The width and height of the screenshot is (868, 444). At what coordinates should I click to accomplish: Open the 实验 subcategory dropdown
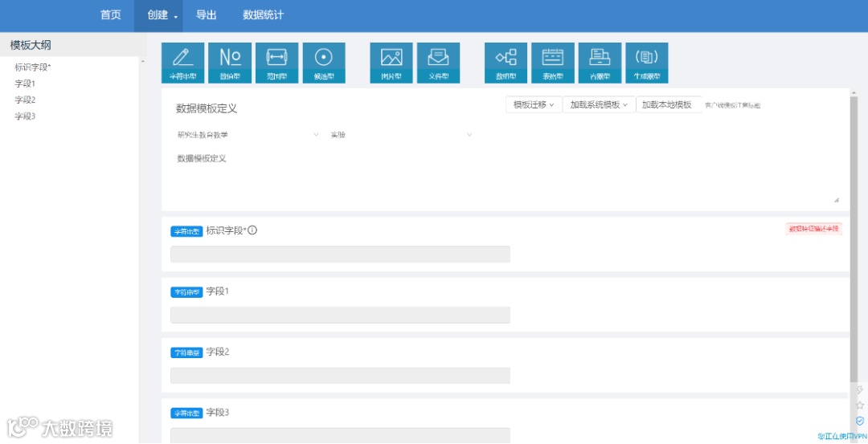[401, 135]
